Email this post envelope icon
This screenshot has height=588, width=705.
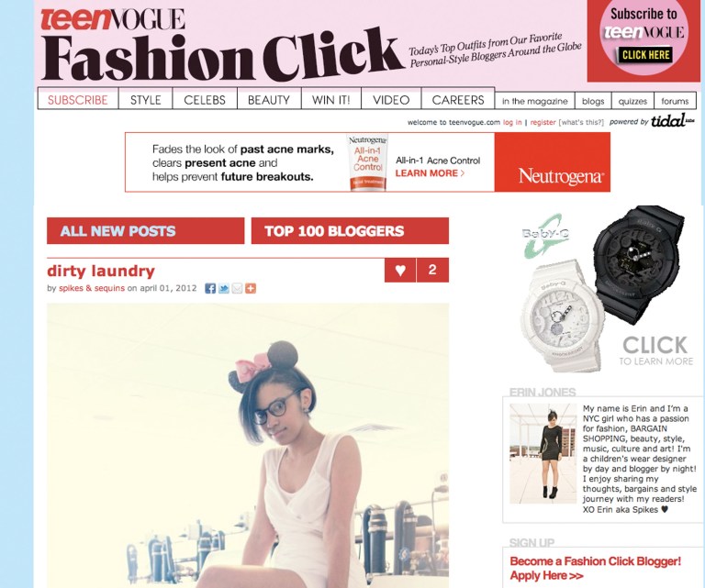[237, 288]
